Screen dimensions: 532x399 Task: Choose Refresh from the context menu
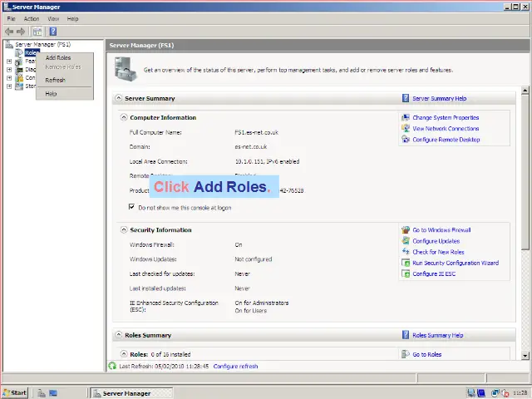click(65, 80)
